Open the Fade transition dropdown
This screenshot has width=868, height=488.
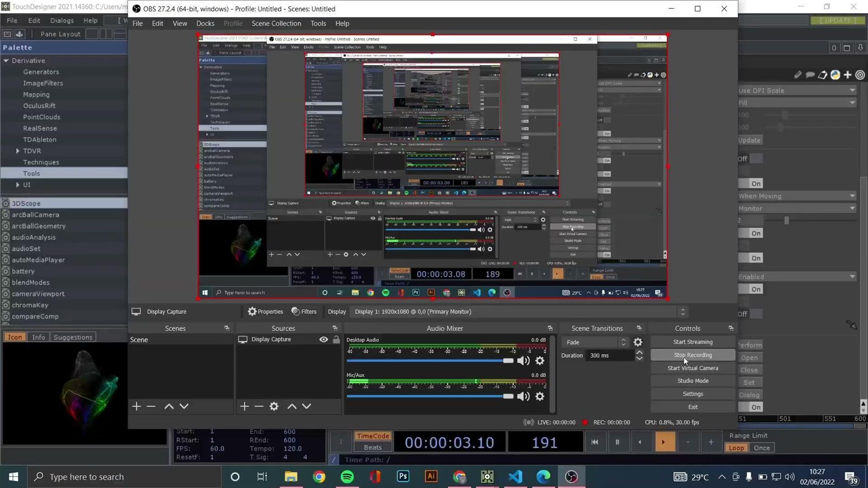[x=595, y=342]
